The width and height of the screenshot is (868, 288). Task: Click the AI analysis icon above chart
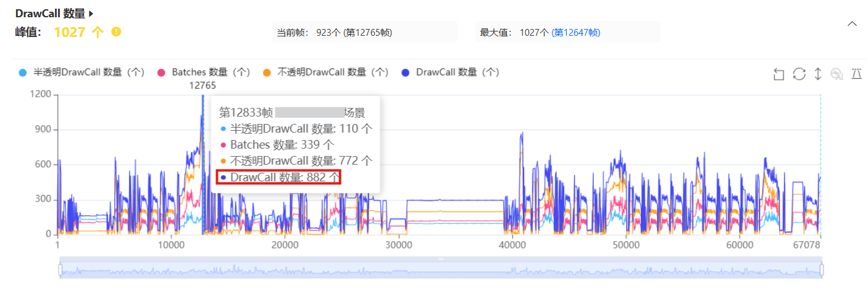tap(837, 74)
